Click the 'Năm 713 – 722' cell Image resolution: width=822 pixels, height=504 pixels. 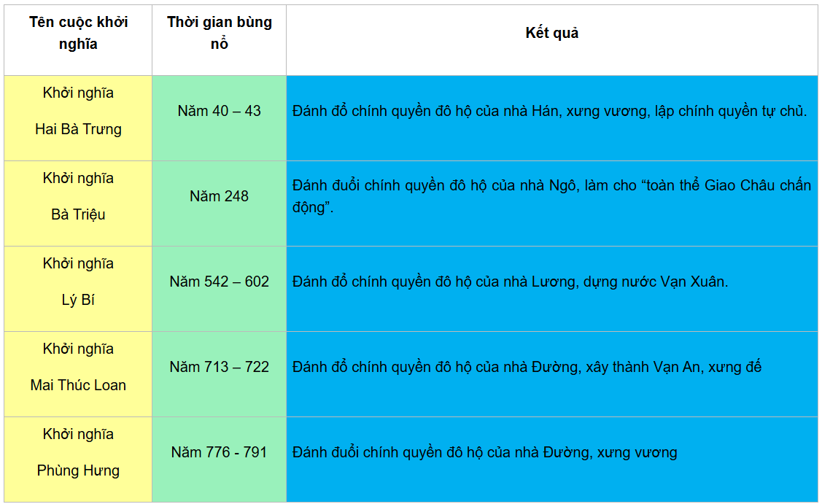[x=219, y=368]
